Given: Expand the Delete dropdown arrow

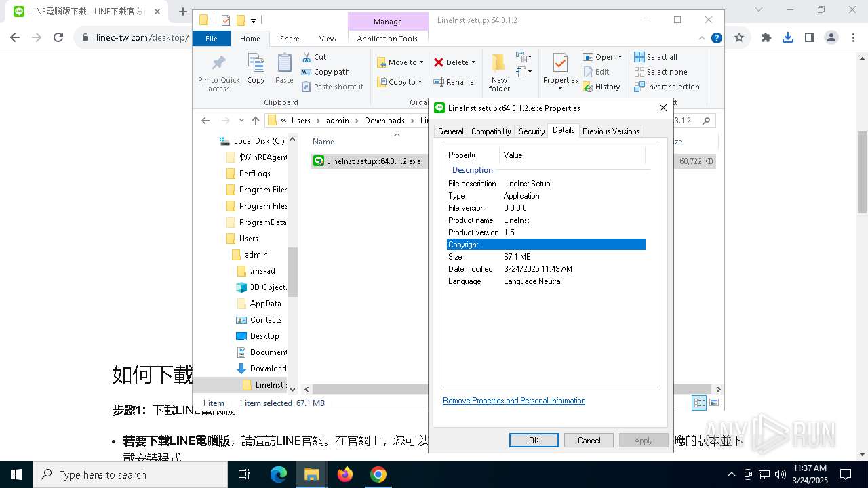Looking at the screenshot, I should (473, 62).
